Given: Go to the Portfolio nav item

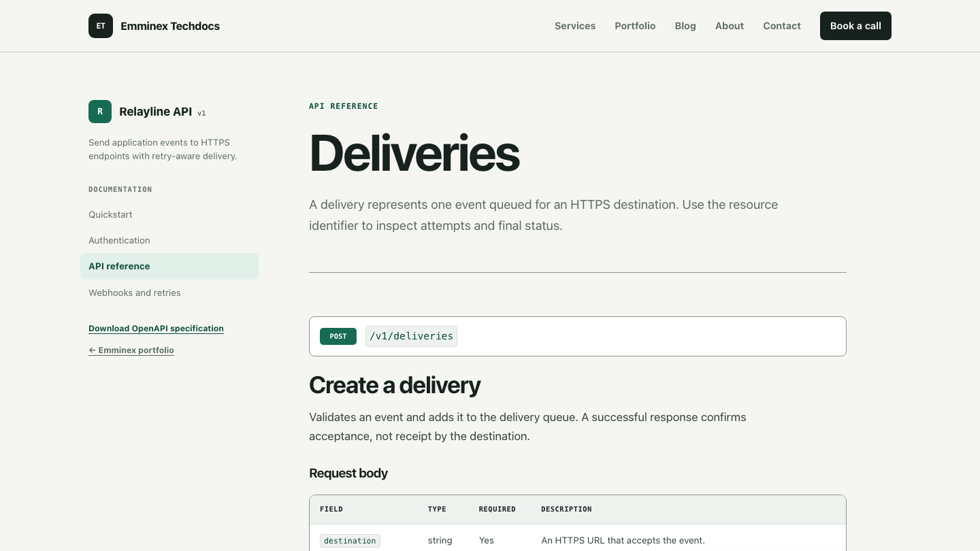Looking at the screenshot, I should (635, 26).
